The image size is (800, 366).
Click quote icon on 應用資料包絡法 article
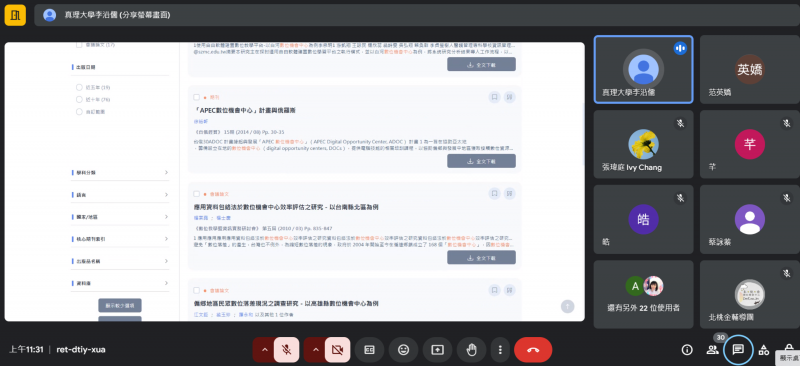[x=509, y=193]
